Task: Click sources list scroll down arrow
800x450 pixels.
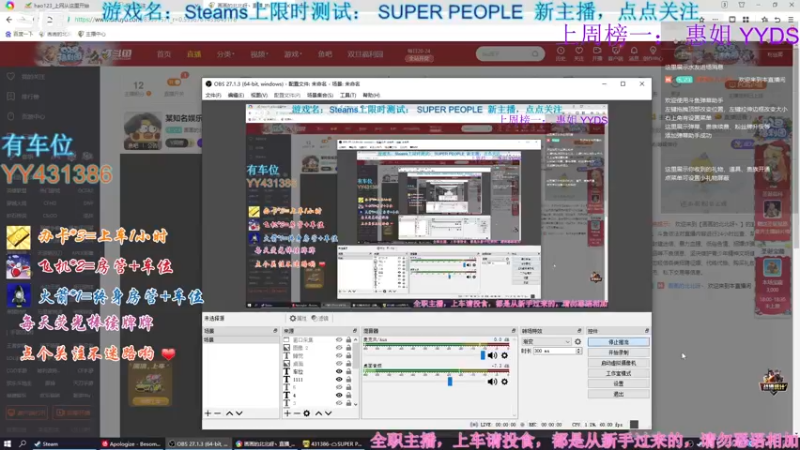Action: coord(356,404)
